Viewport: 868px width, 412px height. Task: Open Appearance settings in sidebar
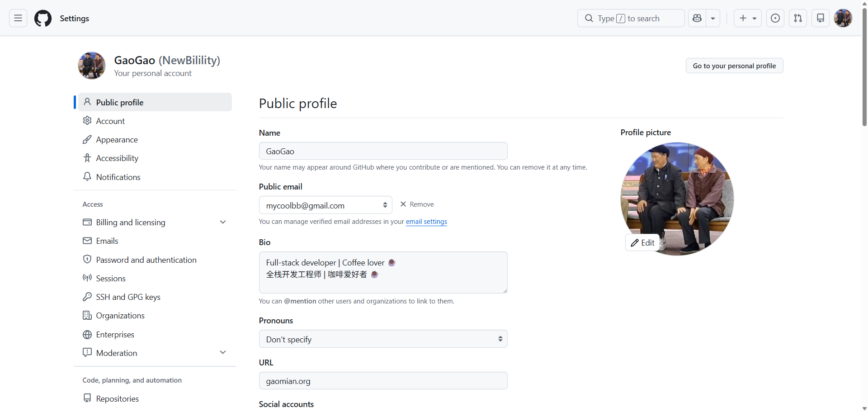click(x=155, y=139)
